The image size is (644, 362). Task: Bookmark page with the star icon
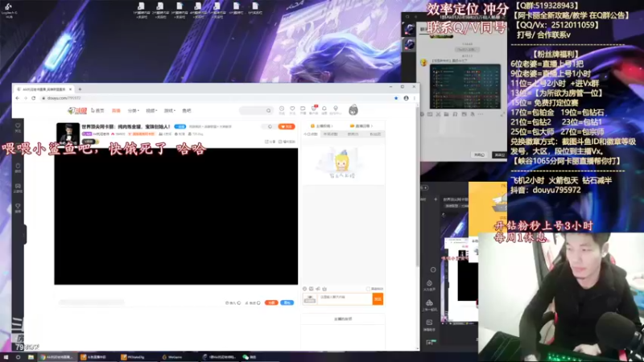tap(396, 98)
